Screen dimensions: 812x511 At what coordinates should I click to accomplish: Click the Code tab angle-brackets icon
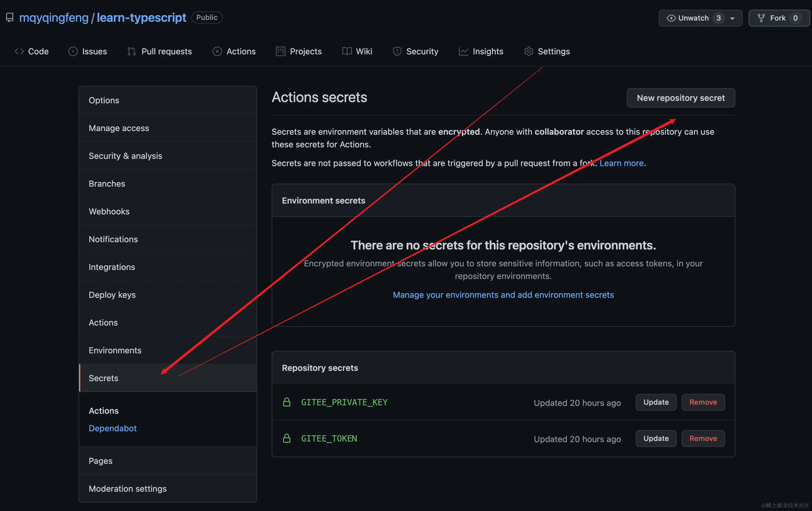coord(19,51)
